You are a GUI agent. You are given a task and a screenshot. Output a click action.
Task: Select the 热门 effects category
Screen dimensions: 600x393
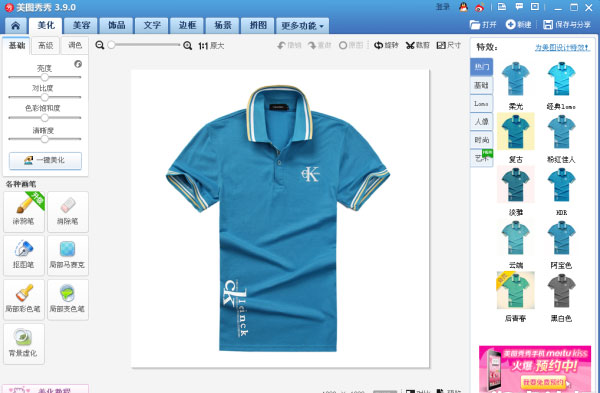coord(481,67)
